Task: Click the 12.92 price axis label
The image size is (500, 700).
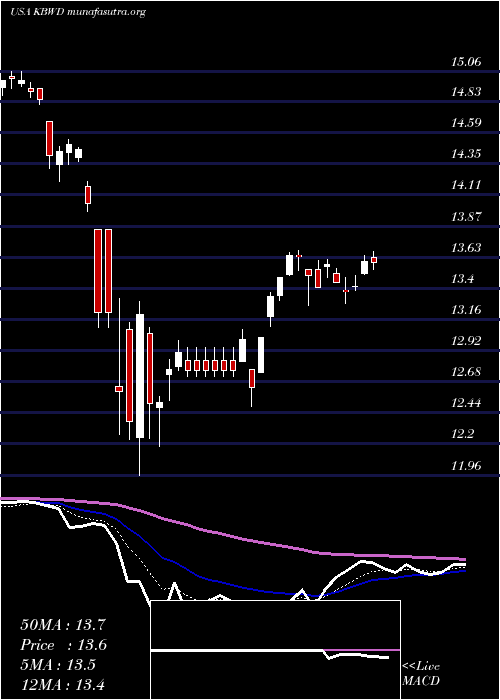Action: pyautogui.click(x=466, y=341)
